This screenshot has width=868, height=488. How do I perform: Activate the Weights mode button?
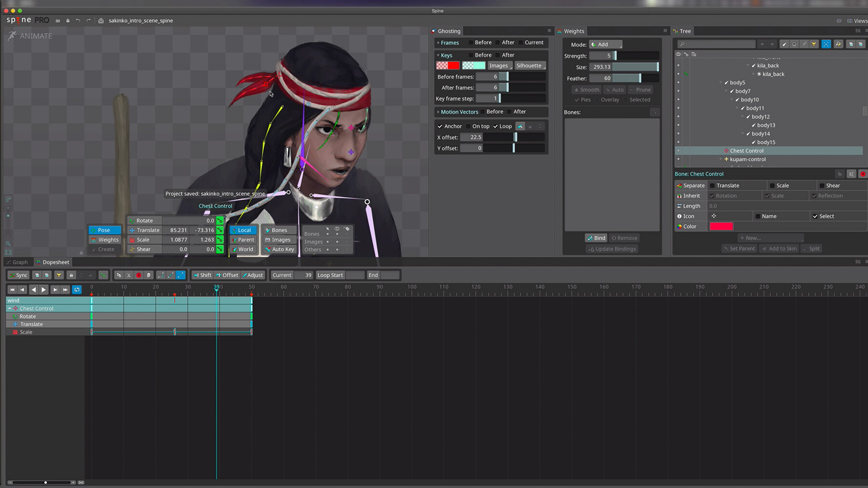point(105,239)
